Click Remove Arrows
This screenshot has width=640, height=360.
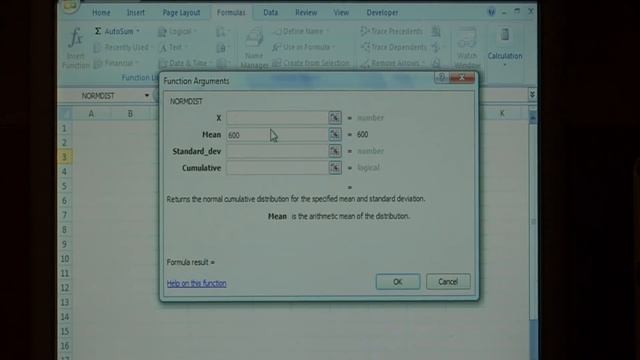[392, 63]
